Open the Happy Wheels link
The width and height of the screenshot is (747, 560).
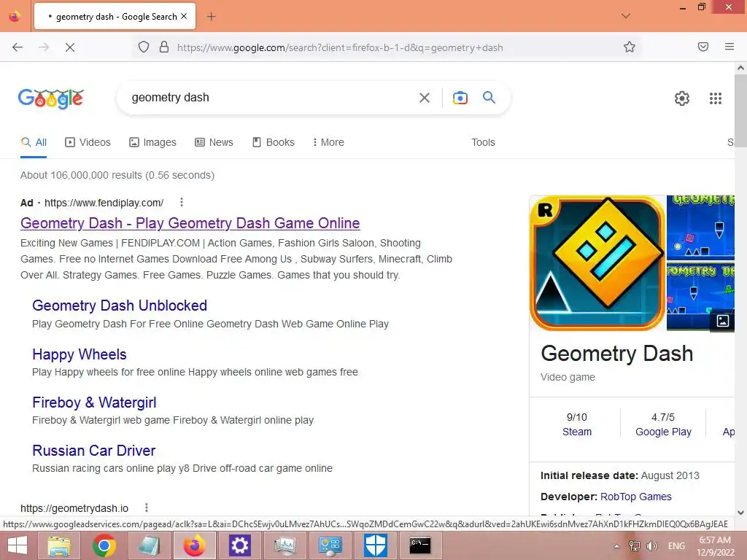(x=80, y=354)
